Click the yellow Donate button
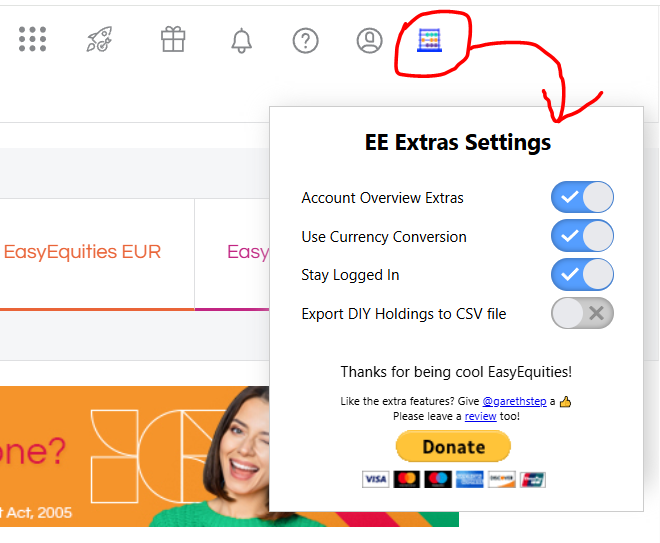This screenshot has height=543, width=660. (453, 446)
